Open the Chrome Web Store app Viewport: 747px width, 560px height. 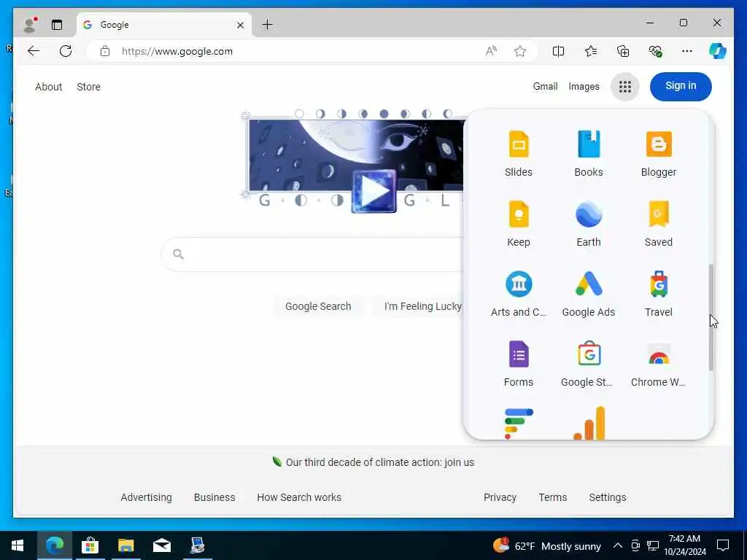[x=659, y=363]
